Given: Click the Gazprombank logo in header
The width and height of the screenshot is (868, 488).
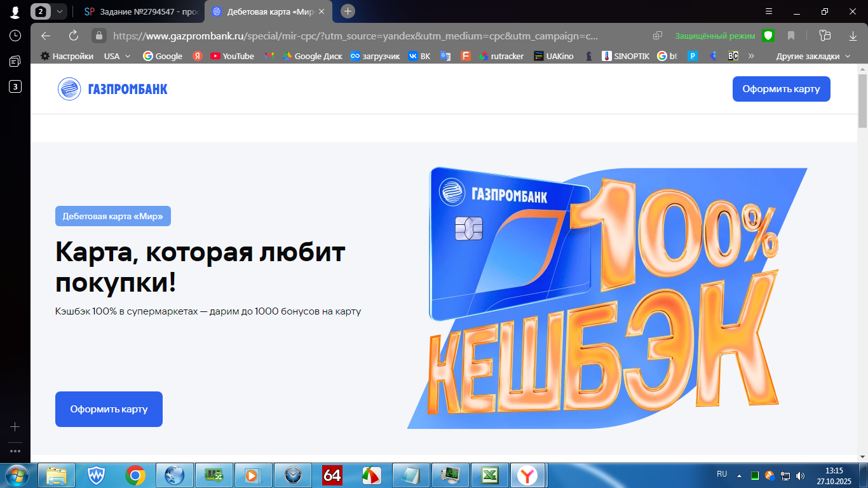Looking at the screenshot, I should point(112,89).
